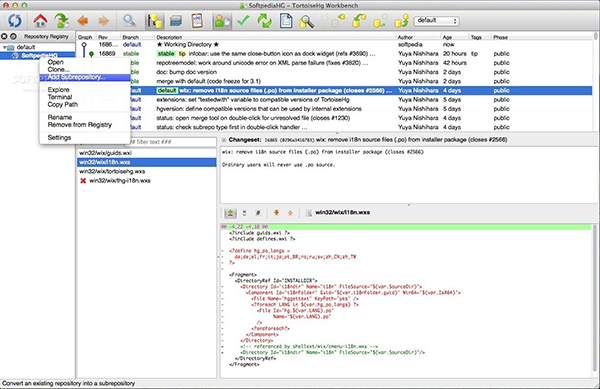Image resolution: width=600 pixels, height=389 pixels.
Task: Select file win32/wix/i18n.wxs in list
Action: pos(147,162)
